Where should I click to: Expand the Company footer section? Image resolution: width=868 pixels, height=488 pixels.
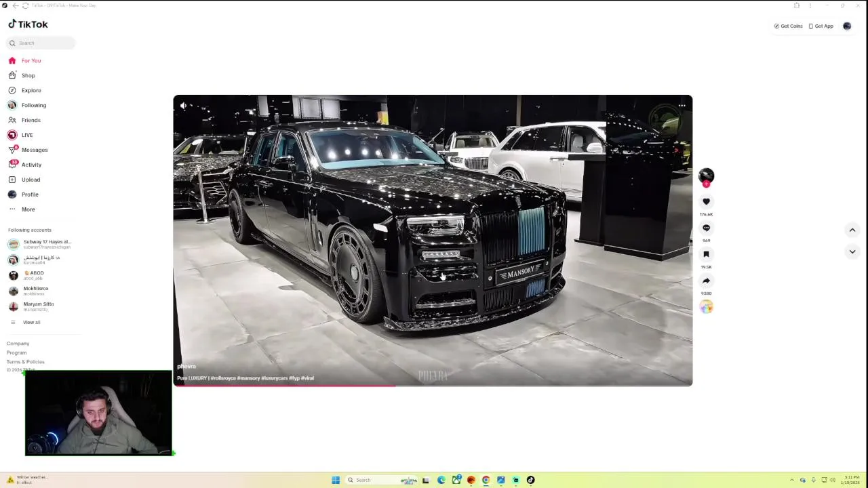[18, 344]
